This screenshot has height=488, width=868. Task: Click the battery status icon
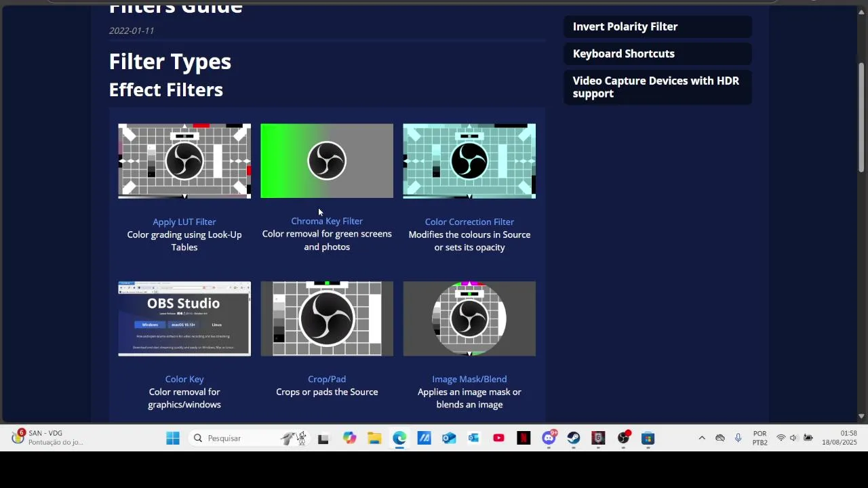808,439
